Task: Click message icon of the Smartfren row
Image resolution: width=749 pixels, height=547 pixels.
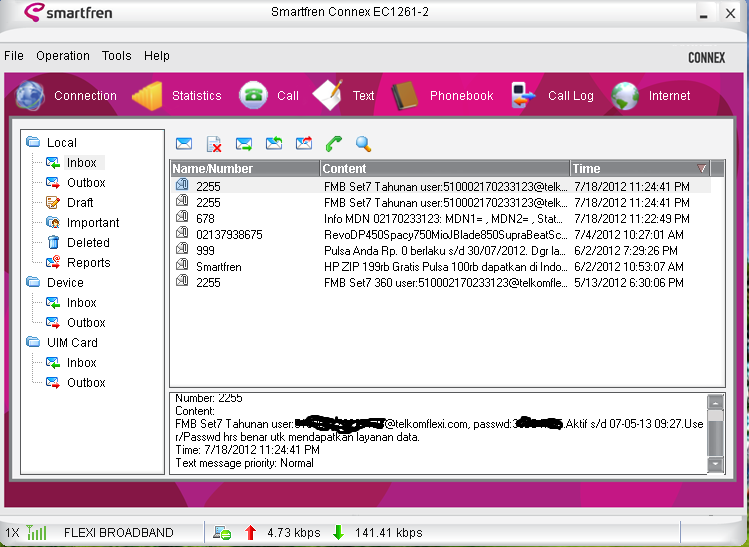Action: pos(182,265)
